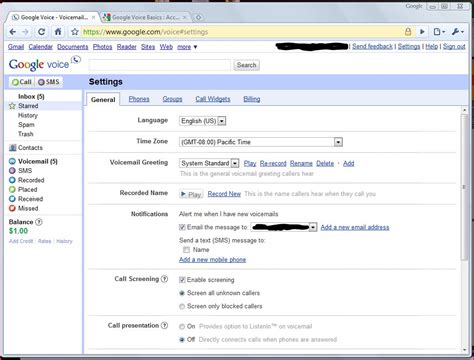Click the Placed circle icon
The image size is (474, 360).
click(12, 189)
